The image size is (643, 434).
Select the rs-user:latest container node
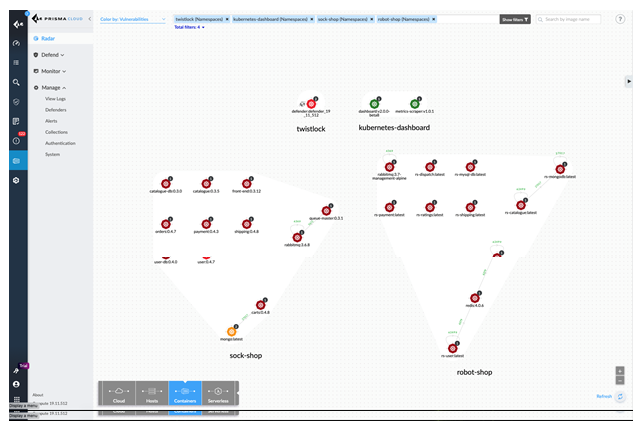coord(454,347)
